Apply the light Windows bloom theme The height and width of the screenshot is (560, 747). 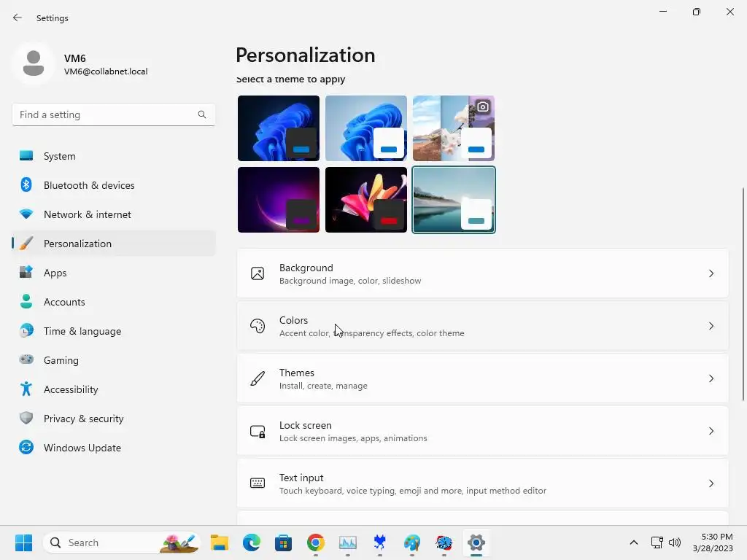pos(366,128)
